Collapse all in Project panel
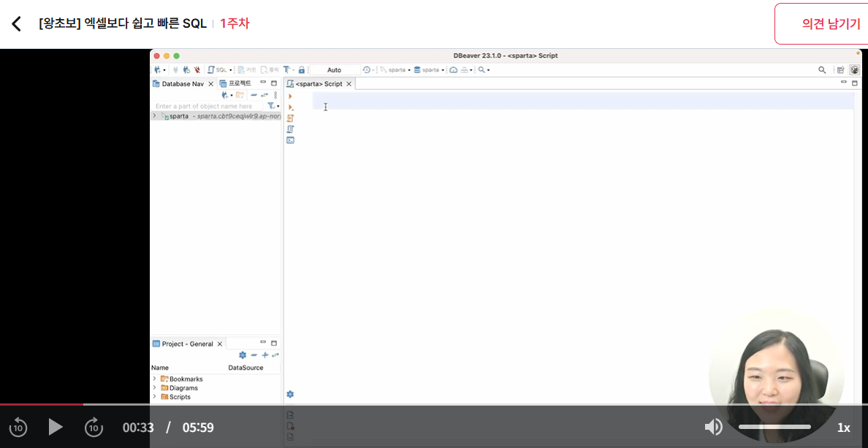The height and width of the screenshot is (448, 868). tap(254, 355)
